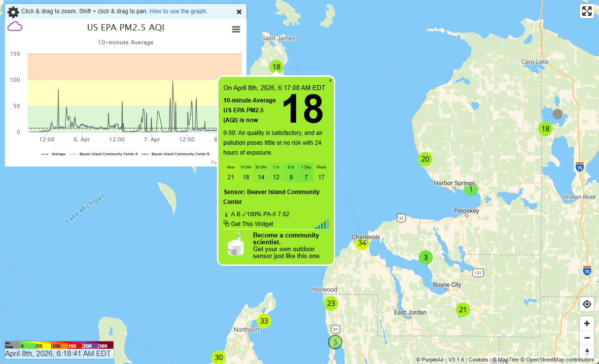Open the chart hamburger export menu
Viewport: 599px width, 364px height.
(x=236, y=30)
